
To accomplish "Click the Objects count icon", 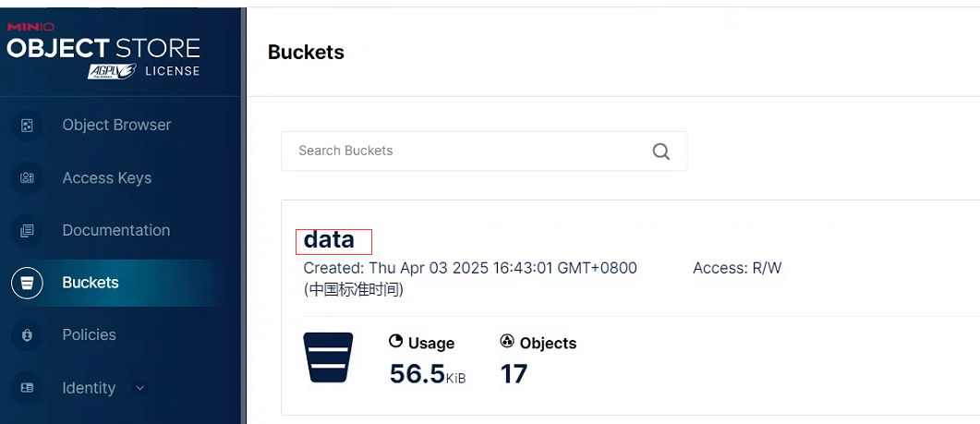I will 507,342.
